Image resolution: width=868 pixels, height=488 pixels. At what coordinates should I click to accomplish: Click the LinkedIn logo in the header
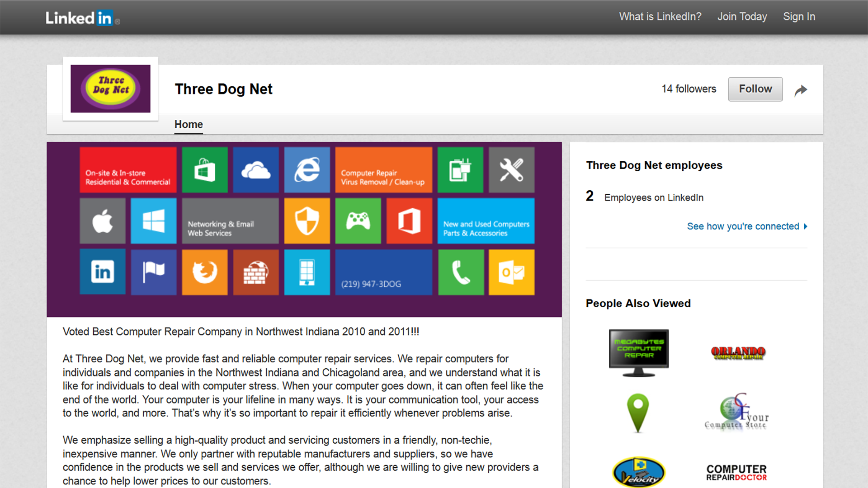[x=83, y=18]
